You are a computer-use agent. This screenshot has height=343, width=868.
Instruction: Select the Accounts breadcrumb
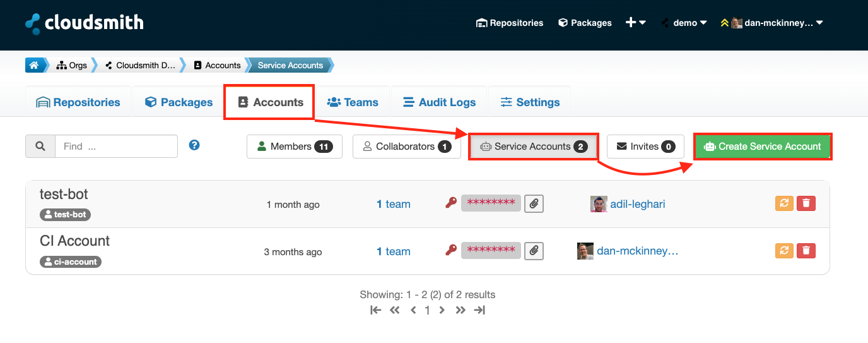(x=217, y=65)
